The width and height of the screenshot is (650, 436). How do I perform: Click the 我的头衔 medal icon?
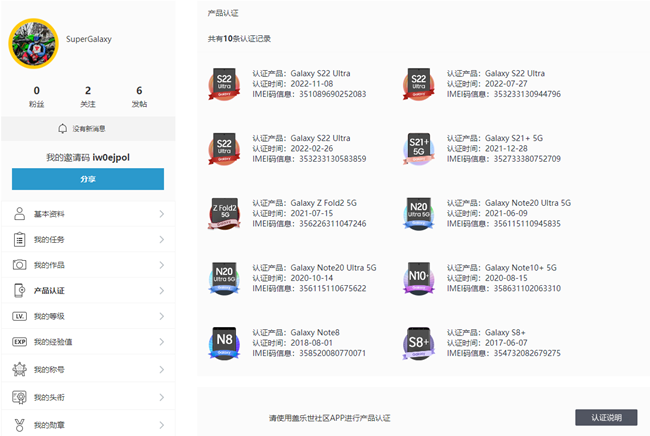pos(19,397)
